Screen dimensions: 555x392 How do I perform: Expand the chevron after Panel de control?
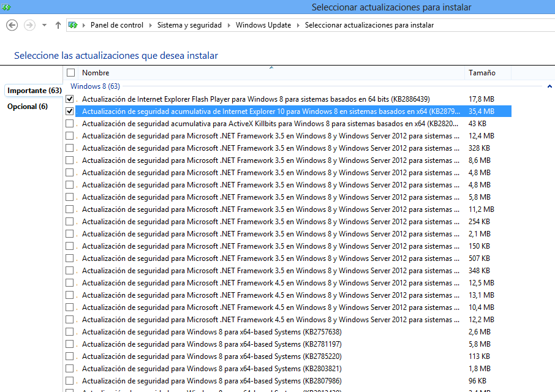coord(150,25)
